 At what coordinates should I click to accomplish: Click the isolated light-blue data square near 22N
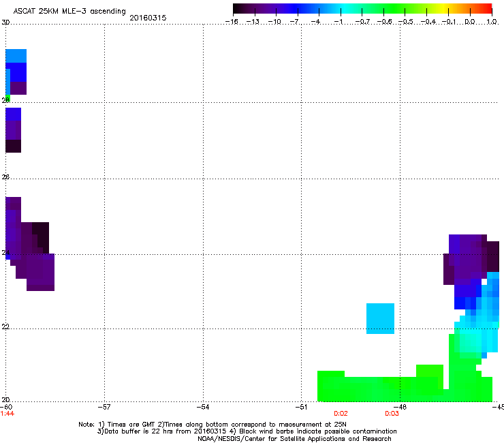tap(380, 318)
